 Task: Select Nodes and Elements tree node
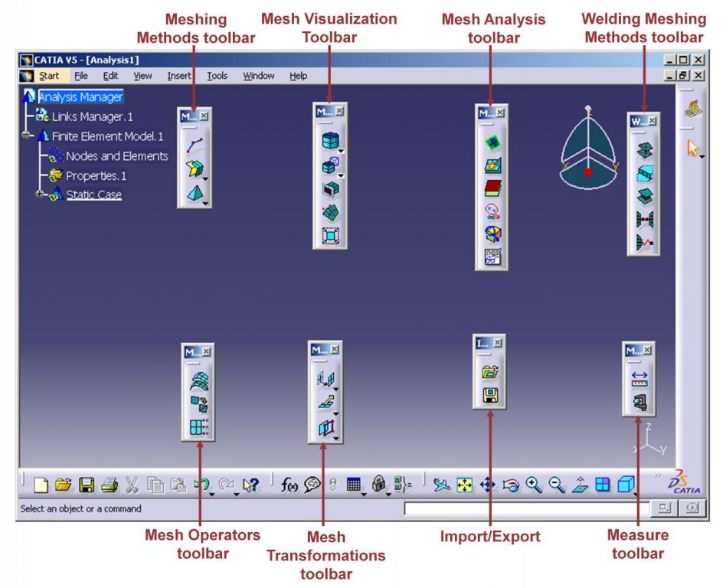click(116, 156)
